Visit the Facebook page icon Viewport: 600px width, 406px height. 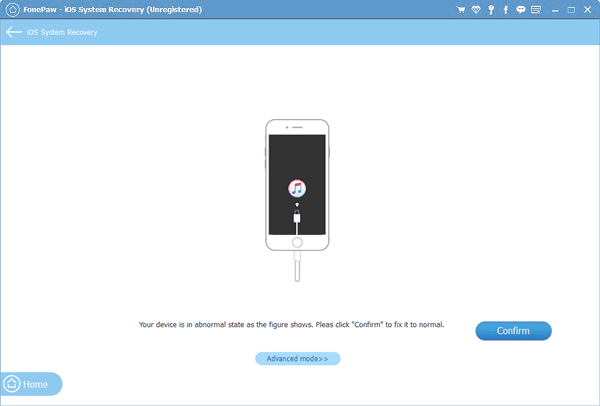tap(505, 10)
